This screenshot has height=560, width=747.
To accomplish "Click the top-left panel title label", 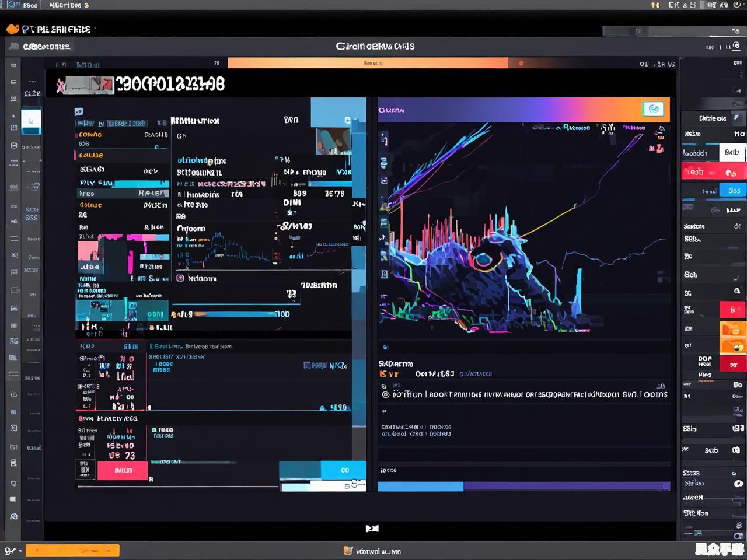I will tap(47, 46).
